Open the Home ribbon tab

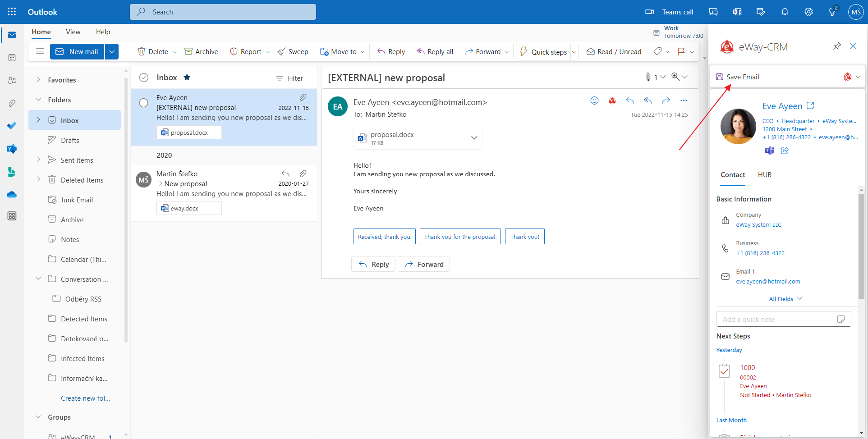(41, 32)
